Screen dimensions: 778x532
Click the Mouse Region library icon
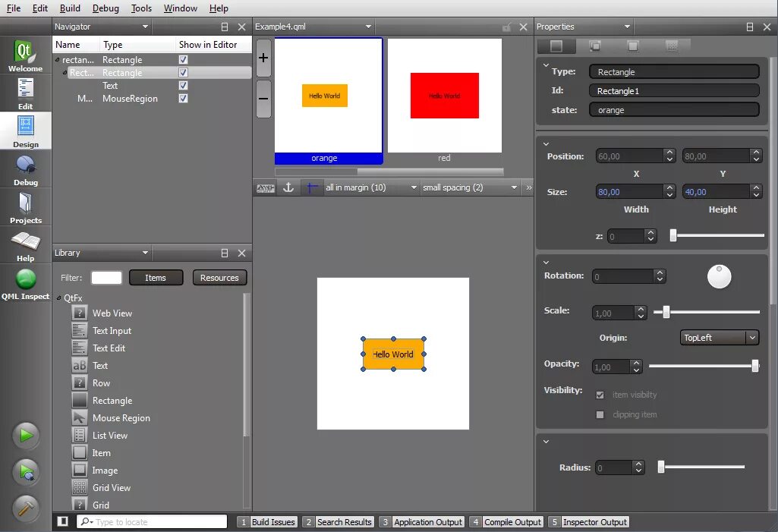click(x=80, y=418)
